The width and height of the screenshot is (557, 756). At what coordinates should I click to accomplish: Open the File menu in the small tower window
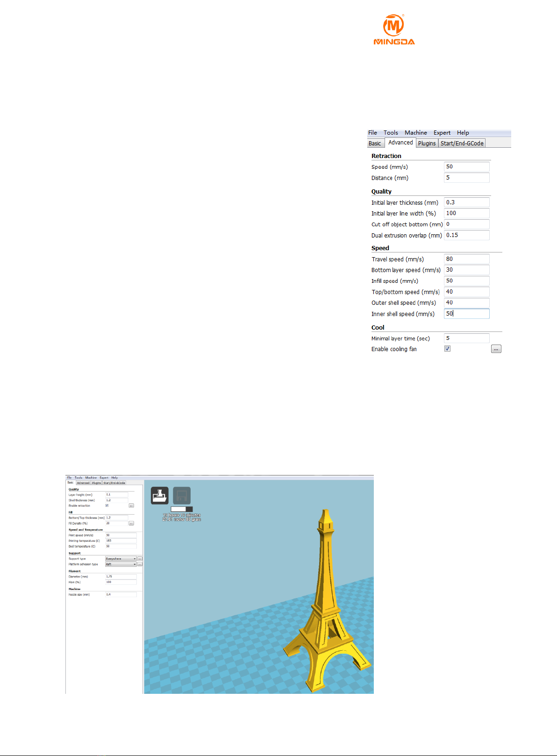pos(69,478)
